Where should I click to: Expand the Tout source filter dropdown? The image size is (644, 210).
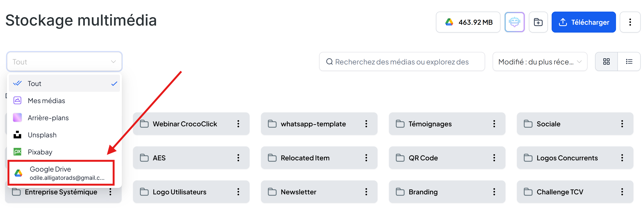click(64, 62)
